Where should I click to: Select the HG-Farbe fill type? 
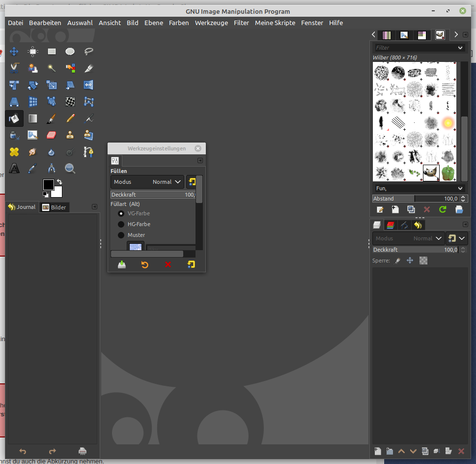121,224
